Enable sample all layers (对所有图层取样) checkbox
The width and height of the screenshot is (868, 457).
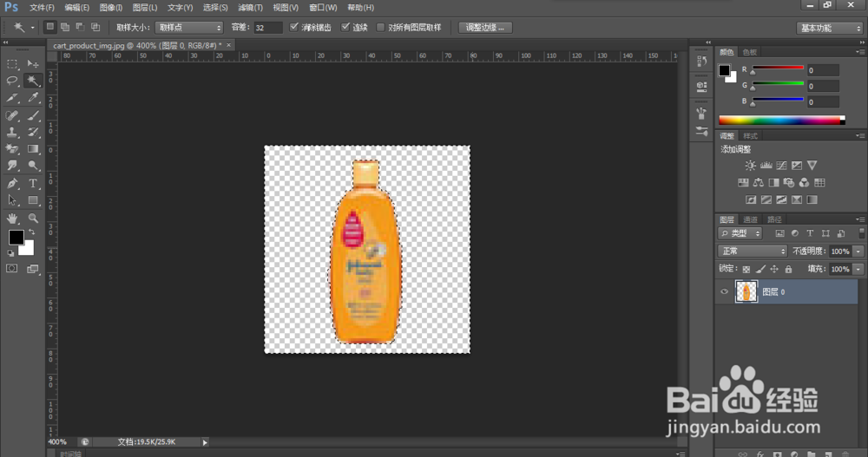point(380,27)
